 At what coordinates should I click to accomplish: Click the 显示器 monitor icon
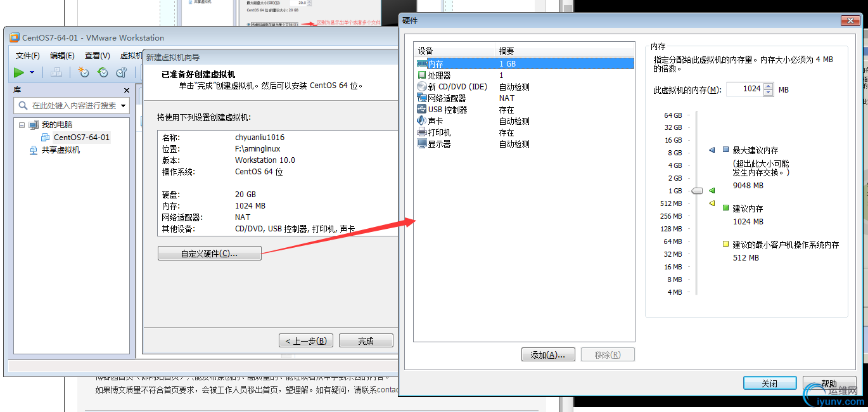[x=422, y=144]
